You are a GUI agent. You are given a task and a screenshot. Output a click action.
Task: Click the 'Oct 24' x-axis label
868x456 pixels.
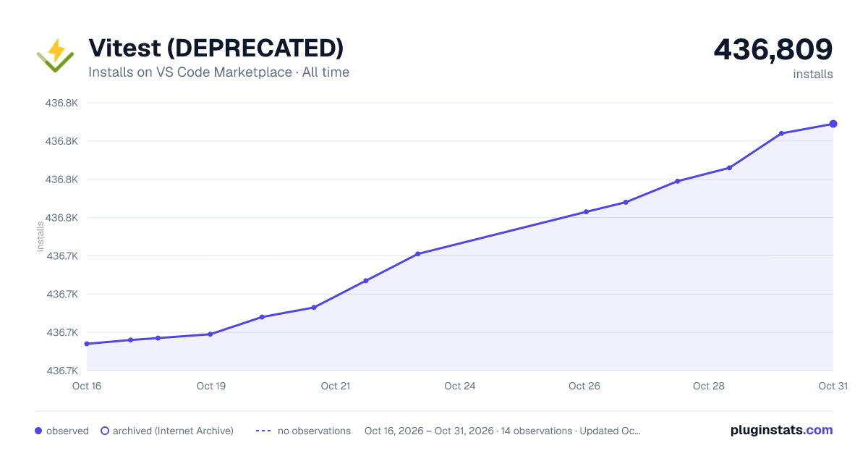tap(460, 386)
